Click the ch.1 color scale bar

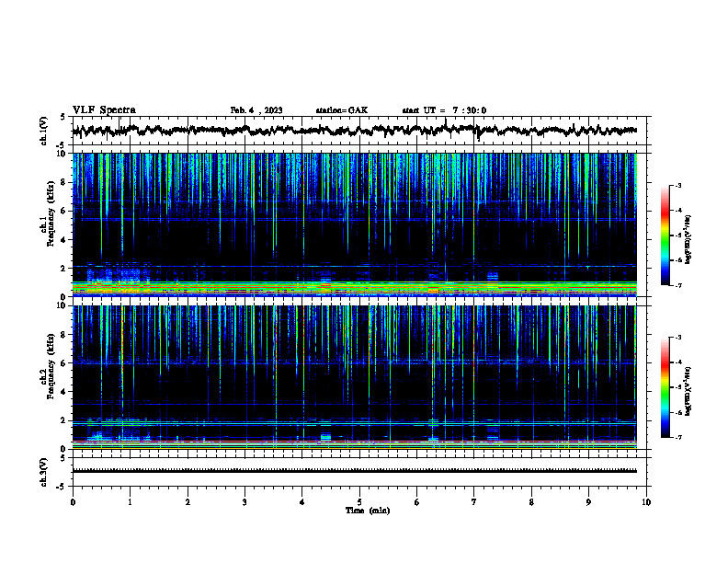pos(665,236)
